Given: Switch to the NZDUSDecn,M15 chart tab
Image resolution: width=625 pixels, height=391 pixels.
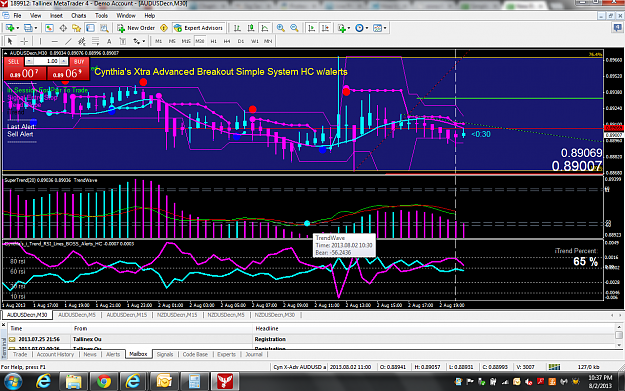Looking at the screenshot, I should pos(177,315).
